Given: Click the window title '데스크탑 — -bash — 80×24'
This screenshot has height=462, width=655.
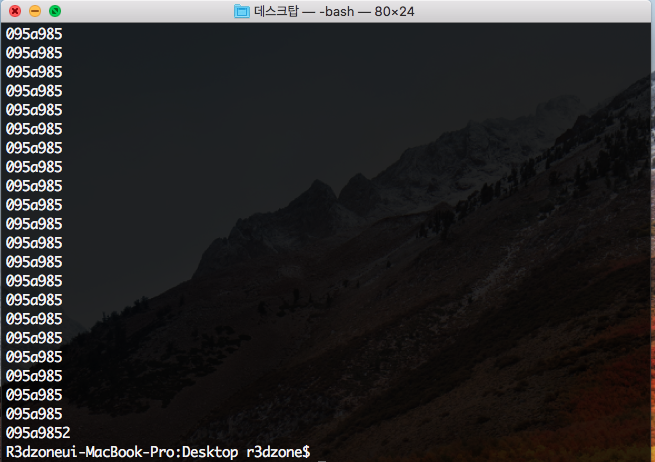Looking at the screenshot, I should (x=334, y=11).
